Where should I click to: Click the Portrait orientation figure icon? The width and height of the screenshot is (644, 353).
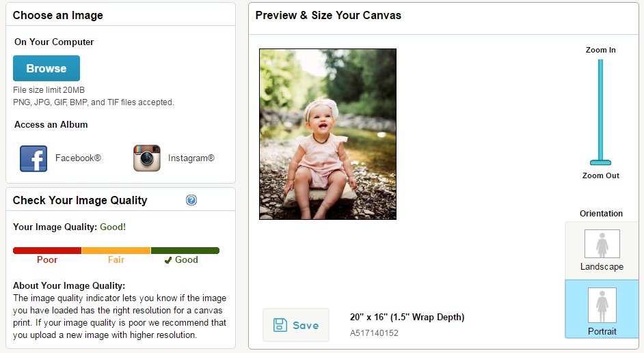pos(602,305)
